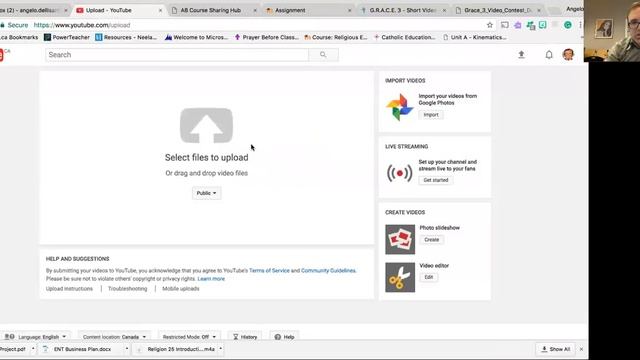Click the Google Photos pinwheel icon

pos(400,107)
